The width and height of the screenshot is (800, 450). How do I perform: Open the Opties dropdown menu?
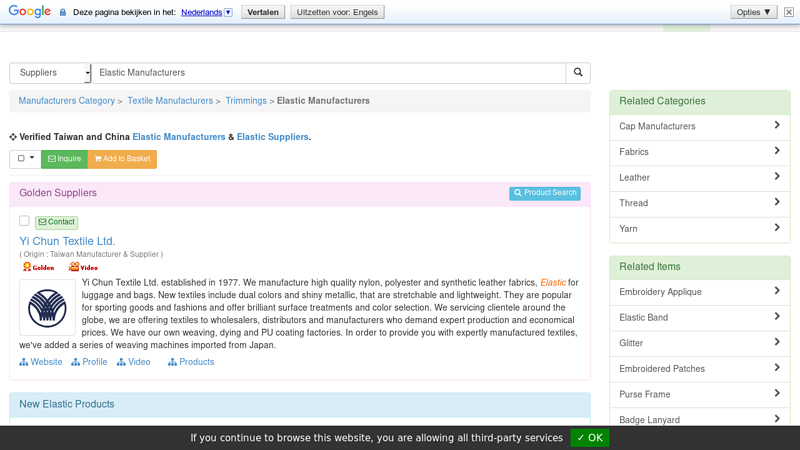click(754, 12)
